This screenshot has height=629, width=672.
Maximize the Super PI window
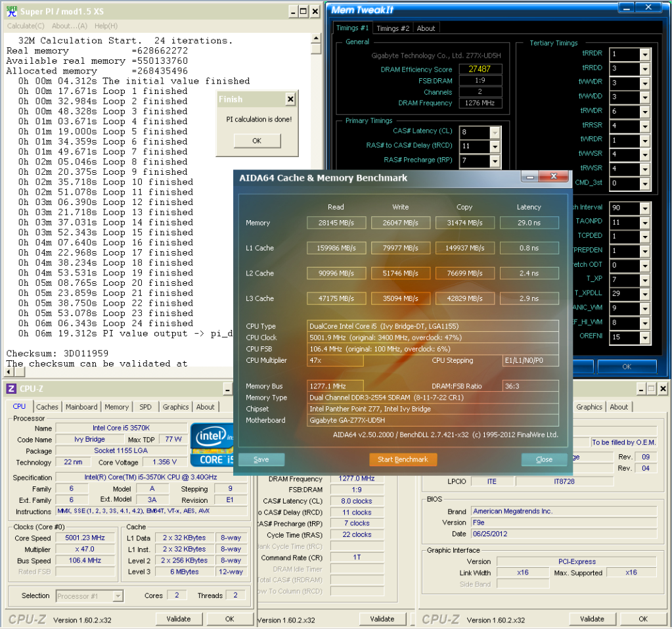coord(303,12)
